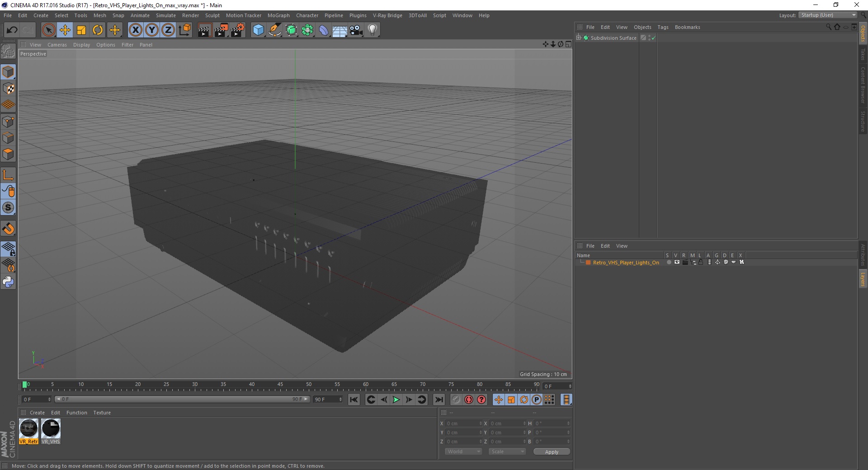The width and height of the screenshot is (868, 470).
Task: Open Edit Render Settings icon
Action: tap(237, 30)
